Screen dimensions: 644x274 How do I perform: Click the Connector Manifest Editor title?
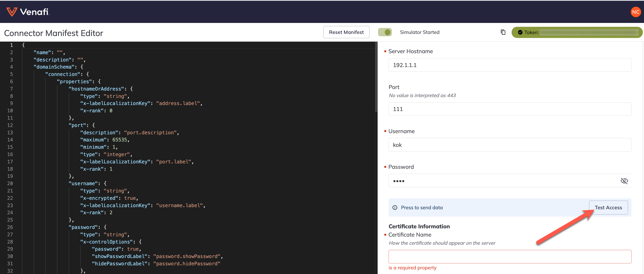[x=54, y=33]
